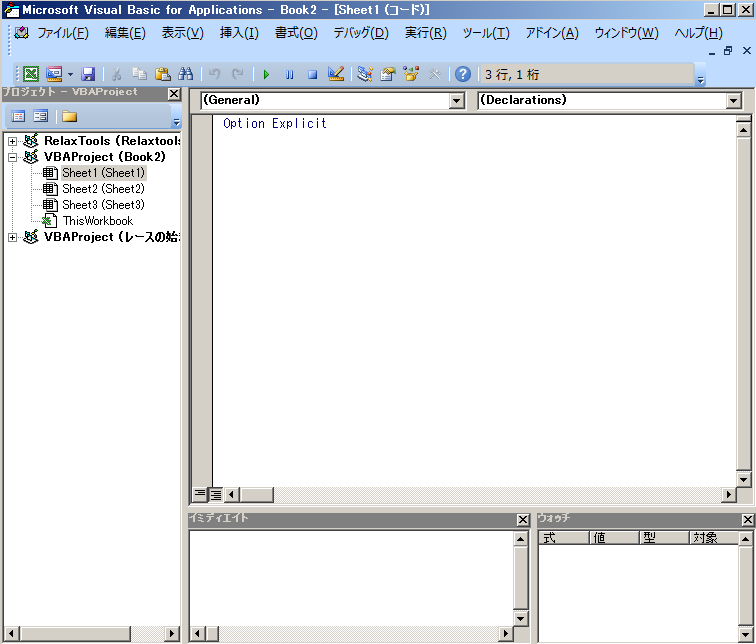Screen dimensions: 756x644
Task: Close the ウォッチ window
Action: tap(747, 520)
